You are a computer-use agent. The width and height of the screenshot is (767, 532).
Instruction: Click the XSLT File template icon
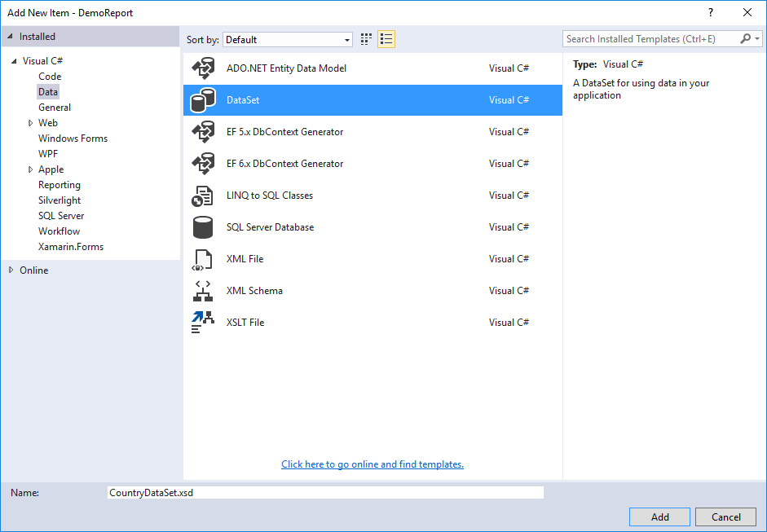203,322
